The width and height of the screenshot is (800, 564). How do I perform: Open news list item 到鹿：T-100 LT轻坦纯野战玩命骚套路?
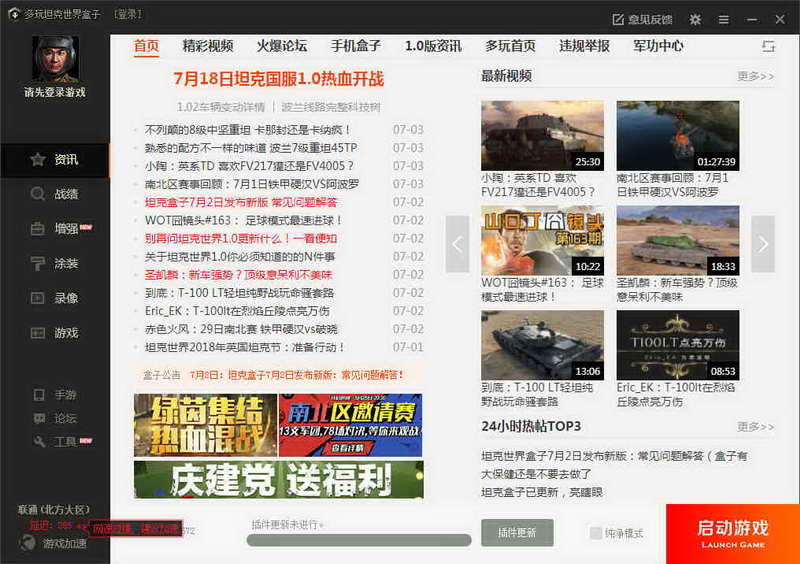click(239, 293)
